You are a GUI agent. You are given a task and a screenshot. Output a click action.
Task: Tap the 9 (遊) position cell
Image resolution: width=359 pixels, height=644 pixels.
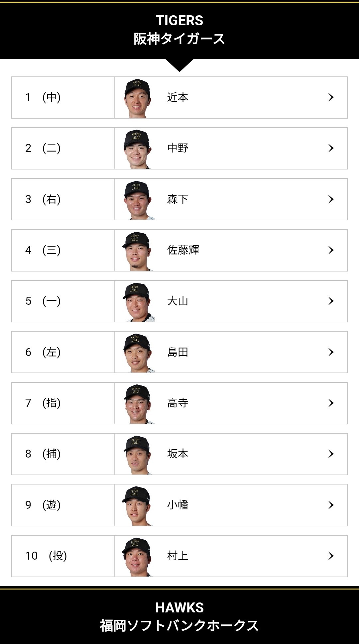(x=43, y=505)
